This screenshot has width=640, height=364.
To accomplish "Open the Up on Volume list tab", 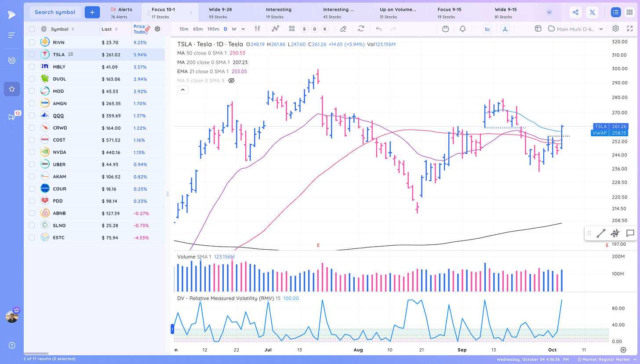I will click(398, 13).
